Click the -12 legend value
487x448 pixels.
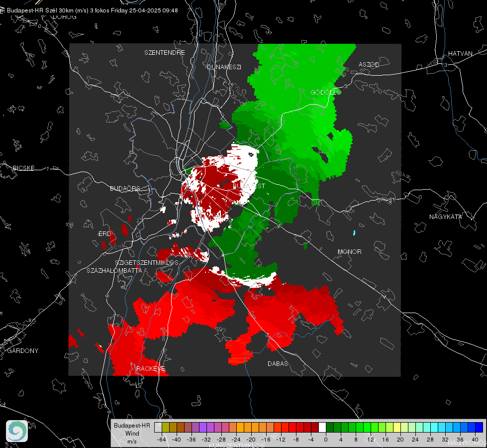coord(281,440)
